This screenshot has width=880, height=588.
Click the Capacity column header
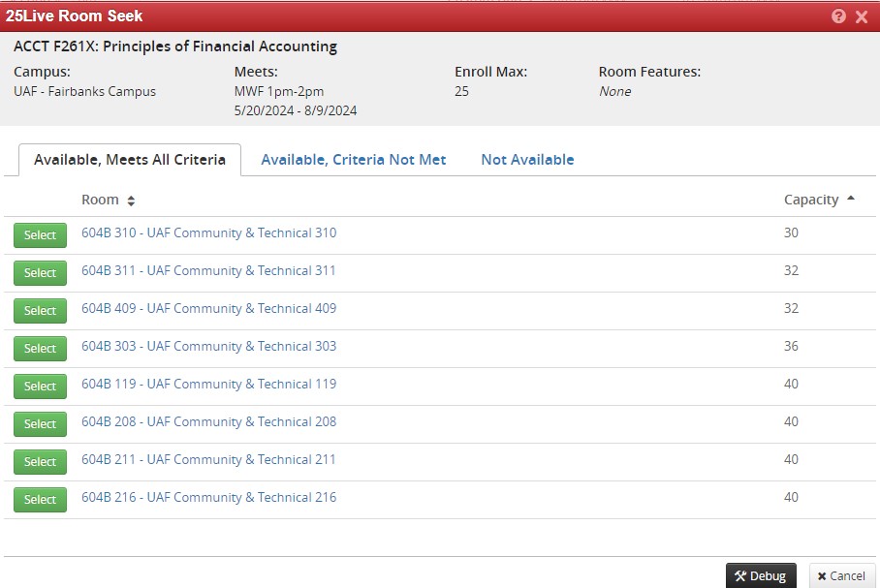pos(810,200)
